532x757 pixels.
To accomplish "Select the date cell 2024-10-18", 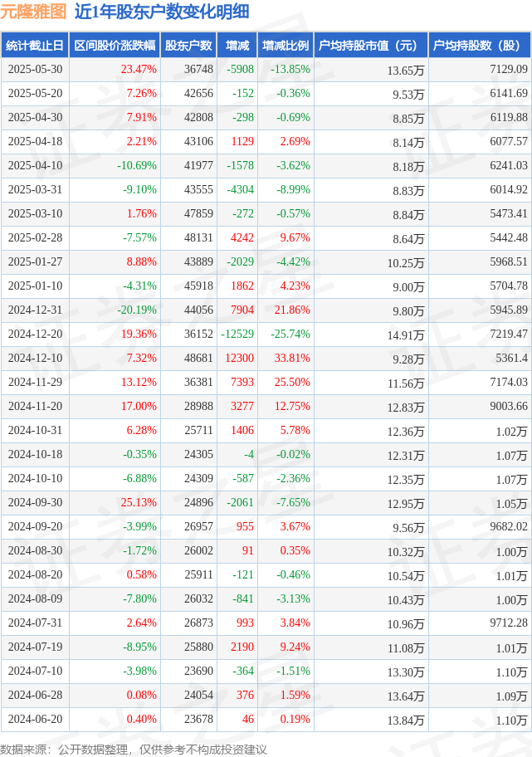I will click(x=35, y=455).
